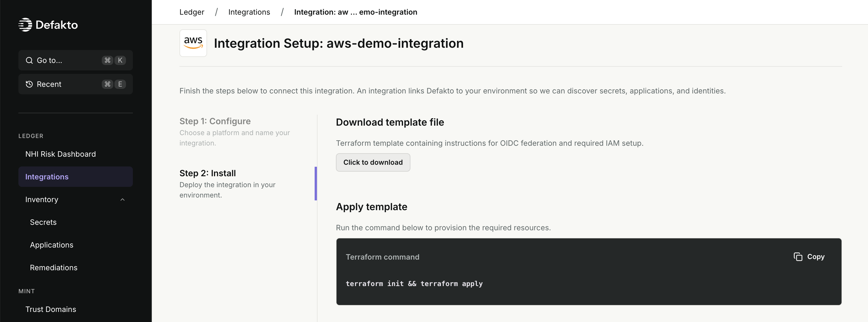The height and width of the screenshot is (322, 868).
Task: Click the Click to download button
Action: pyautogui.click(x=373, y=162)
